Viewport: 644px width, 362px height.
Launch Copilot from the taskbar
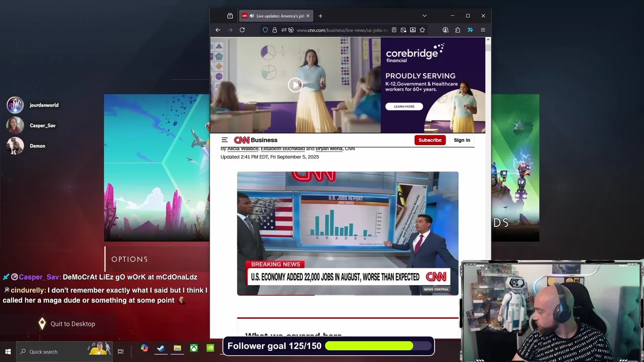(x=144, y=348)
